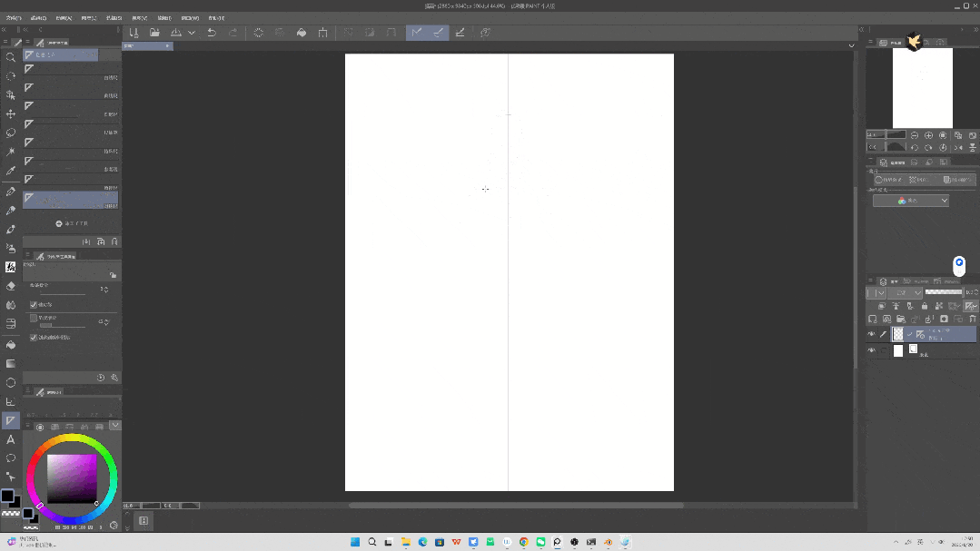
Task: Open the second menu in the menu bar
Action: [38, 17]
